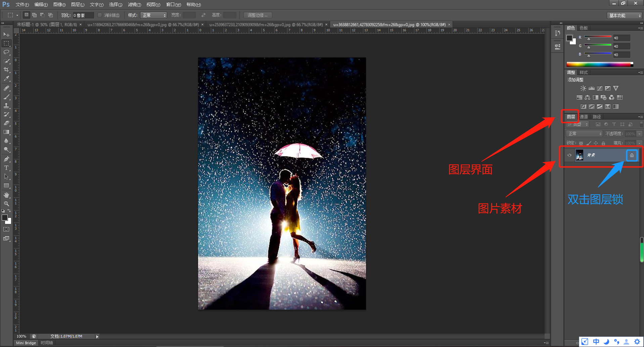The height and width of the screenshot is (347, 644).
Task: Click the 背景 layer thumbnail
Action: [580, 155]
